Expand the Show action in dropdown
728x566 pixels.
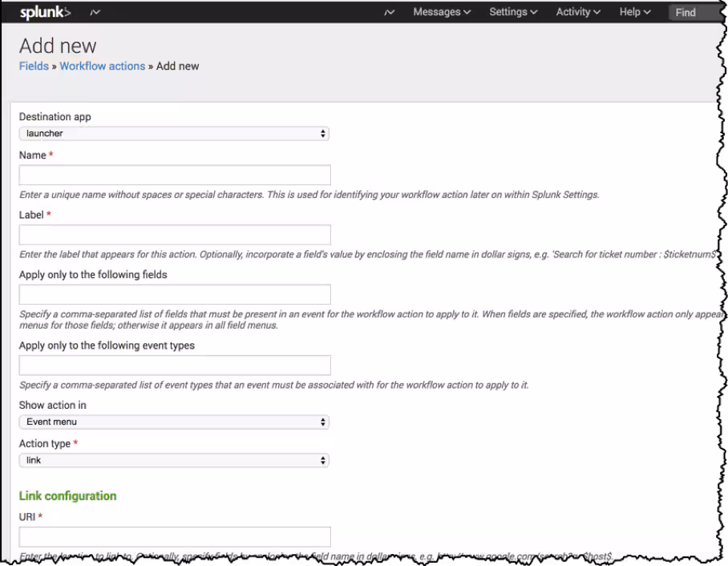[x=174, y=422]
